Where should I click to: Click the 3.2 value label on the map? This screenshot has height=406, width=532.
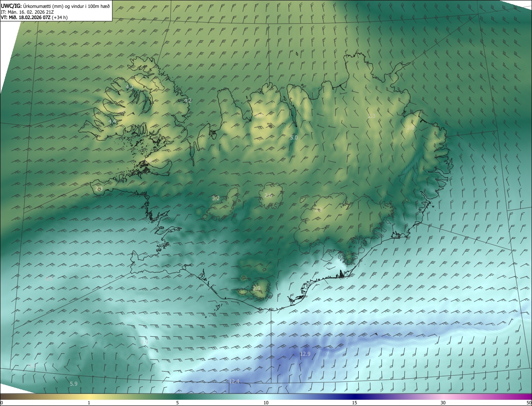[216, 198]
